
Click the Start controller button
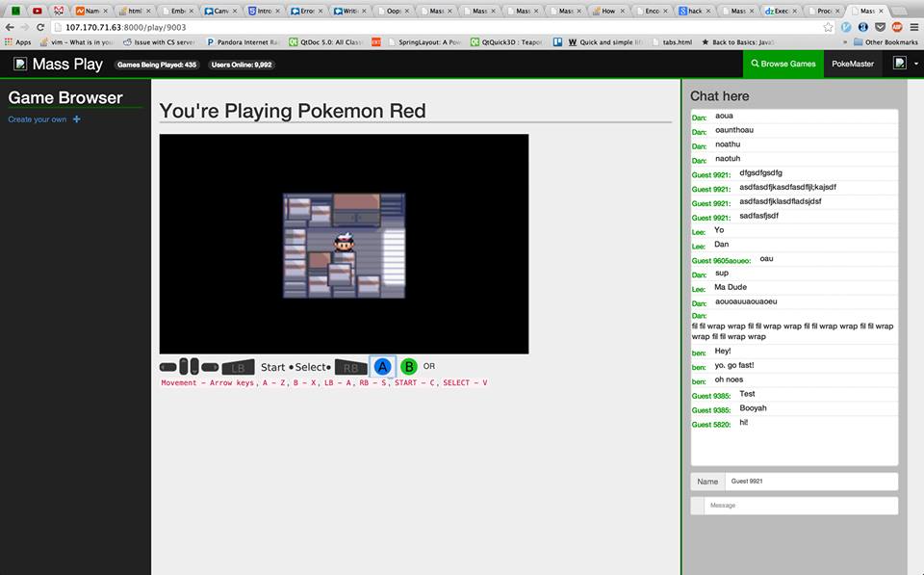(x=272, y=367)
